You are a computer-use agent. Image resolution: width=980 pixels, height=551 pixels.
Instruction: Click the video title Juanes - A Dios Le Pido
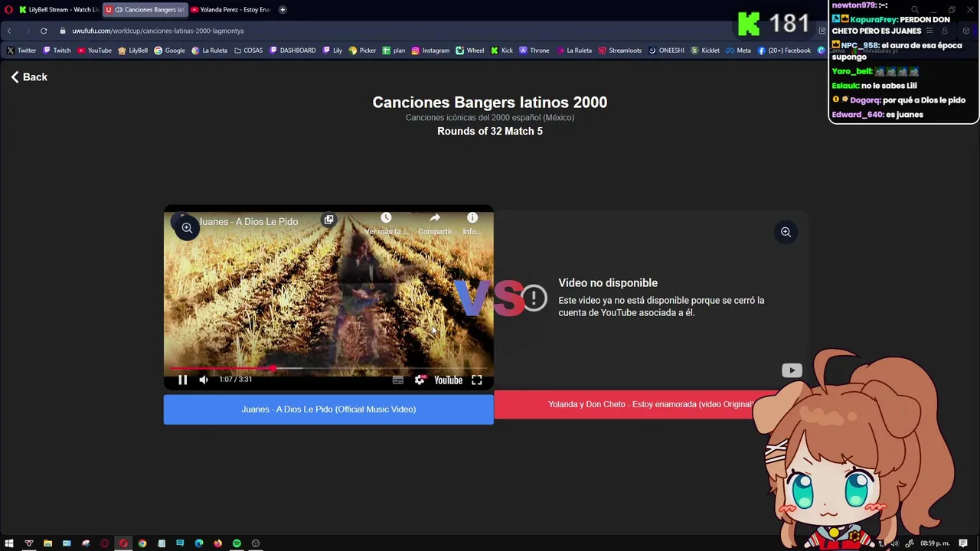(x=248, y=221)
